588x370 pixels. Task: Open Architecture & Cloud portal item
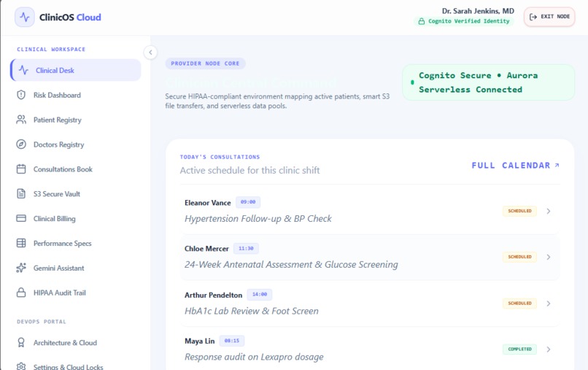(76, 342)
